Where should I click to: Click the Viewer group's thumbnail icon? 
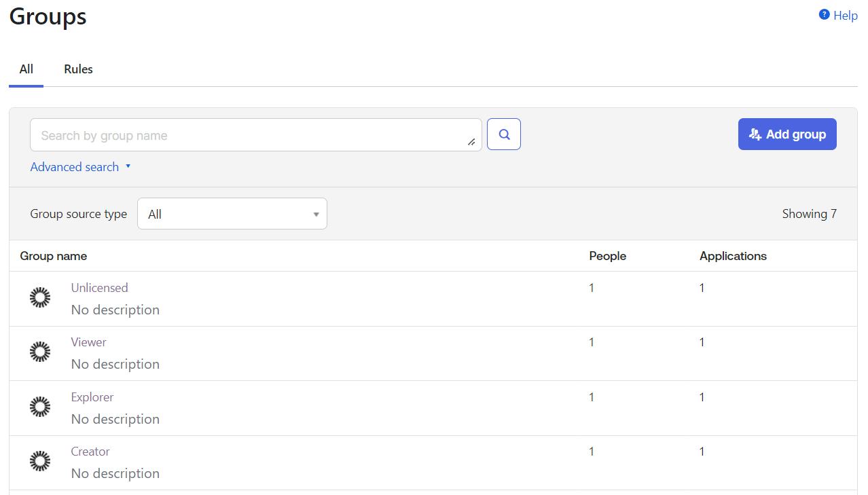(x=39, y=352)
